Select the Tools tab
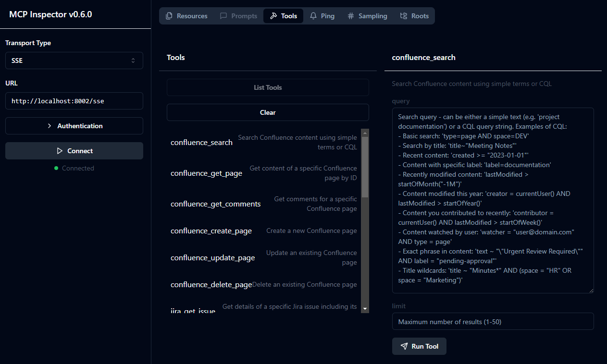The image size is (607, 364). (x=283, y=16)
